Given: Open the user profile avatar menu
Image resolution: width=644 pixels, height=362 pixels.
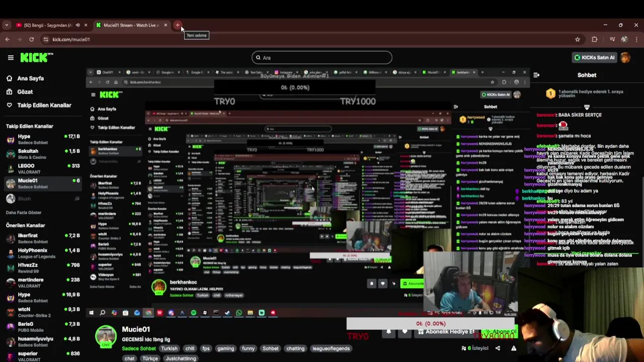Looking at the screenshot, I should point(625,58).
